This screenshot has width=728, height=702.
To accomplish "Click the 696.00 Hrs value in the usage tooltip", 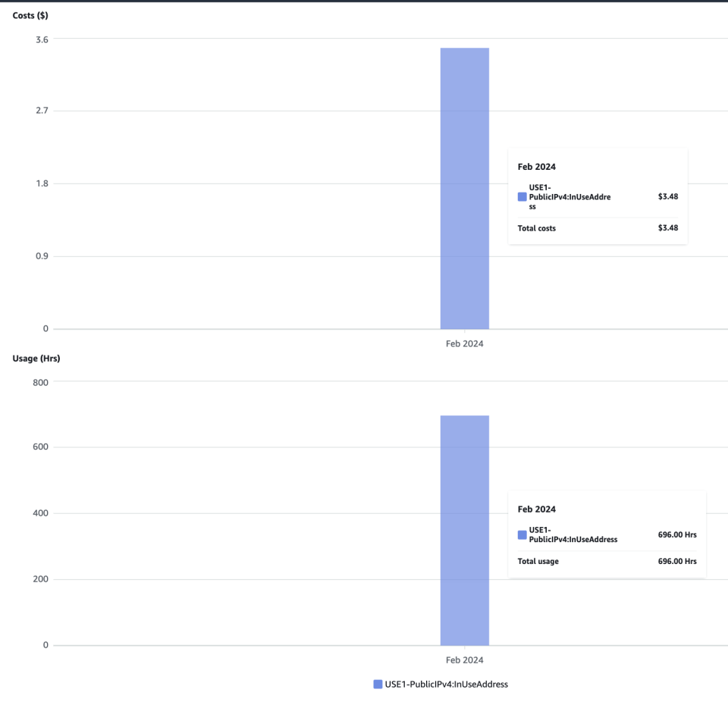I will coord(677,534).
